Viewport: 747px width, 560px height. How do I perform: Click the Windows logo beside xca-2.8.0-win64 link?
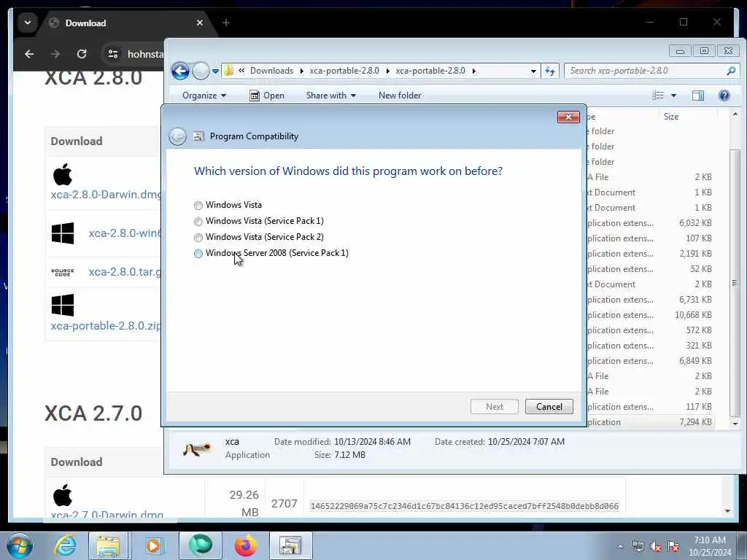[63, 233]
